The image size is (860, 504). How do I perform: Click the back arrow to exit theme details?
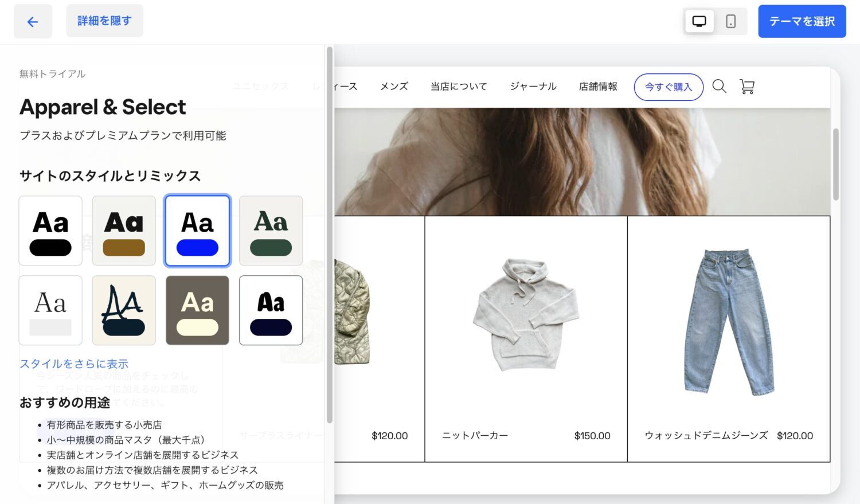[x=33, y=21]
